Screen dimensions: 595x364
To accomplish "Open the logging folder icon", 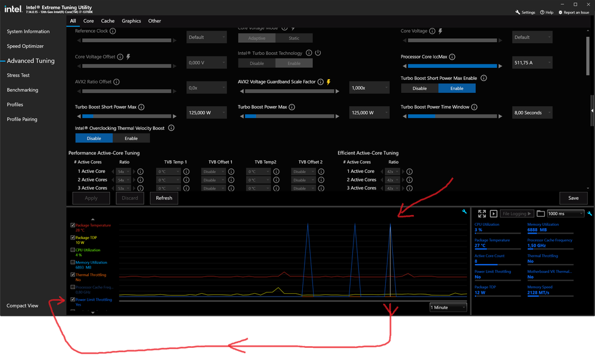I will (540, 214).
